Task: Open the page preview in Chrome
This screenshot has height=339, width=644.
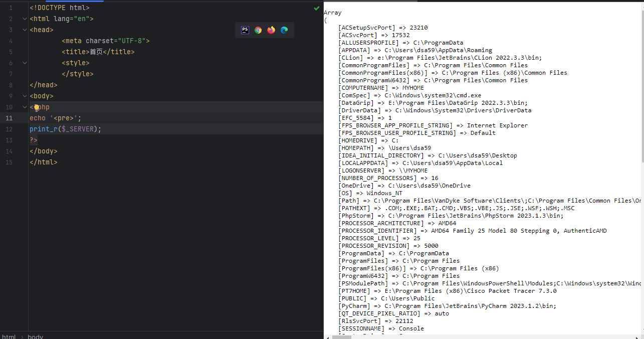Action: coord(258,30)
